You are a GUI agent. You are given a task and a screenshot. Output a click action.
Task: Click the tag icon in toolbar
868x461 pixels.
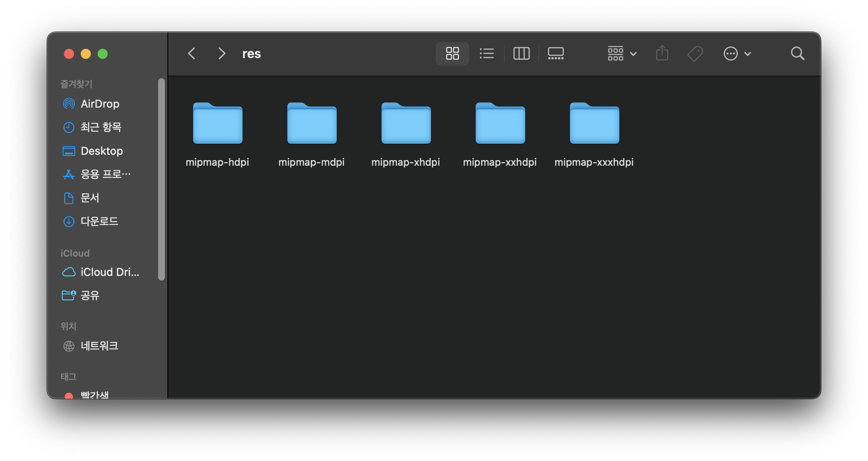point(695,53)
